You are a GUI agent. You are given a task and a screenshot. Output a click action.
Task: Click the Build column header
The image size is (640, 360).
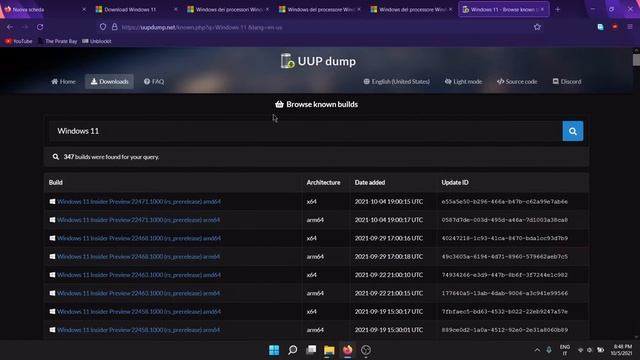click(x=56, y=182)
